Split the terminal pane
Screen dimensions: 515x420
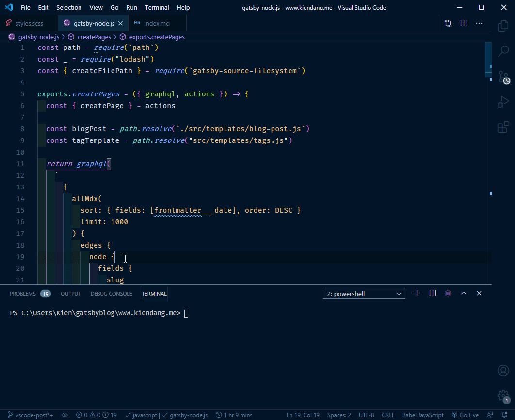(x=433, y=293)
